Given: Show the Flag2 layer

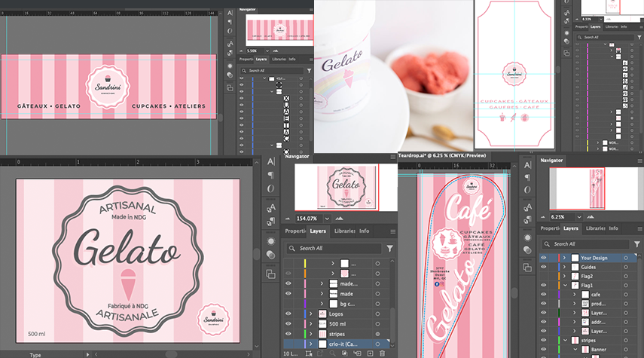Looking at the screenshot, I should (543, 276).
